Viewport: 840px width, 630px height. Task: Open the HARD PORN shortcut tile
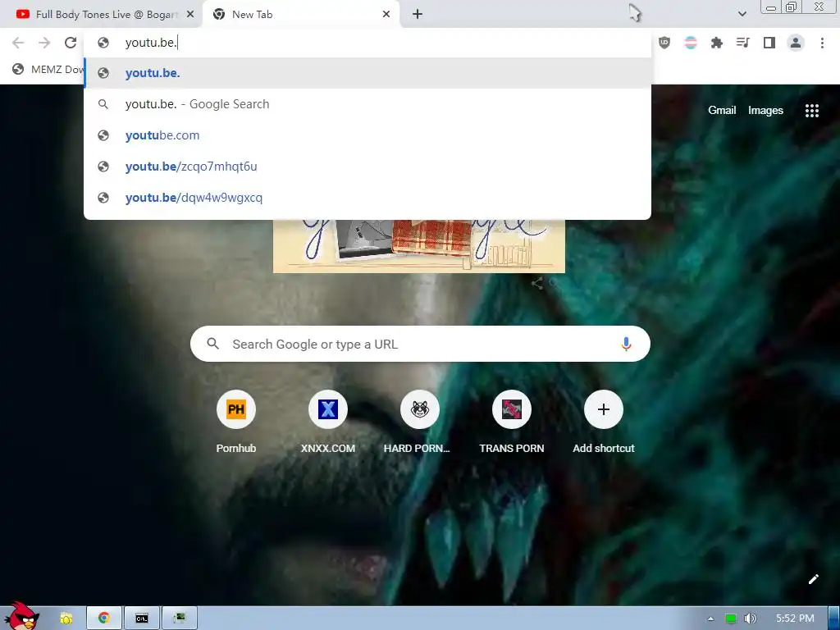pos(419,422)
